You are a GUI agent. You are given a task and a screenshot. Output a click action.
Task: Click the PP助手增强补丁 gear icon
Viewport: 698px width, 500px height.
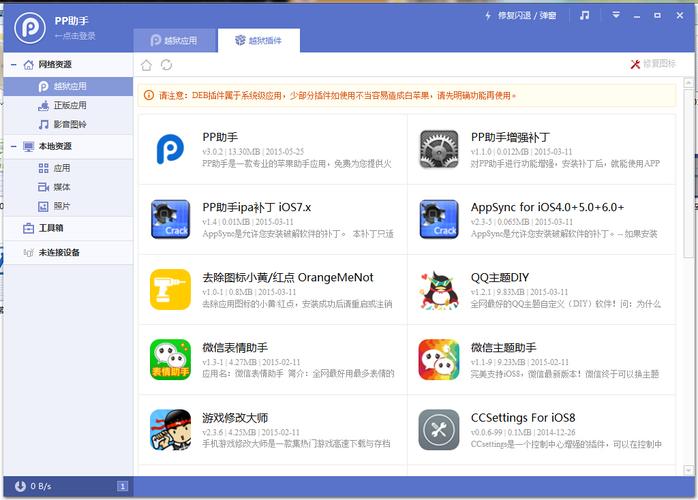coord(439,149)
